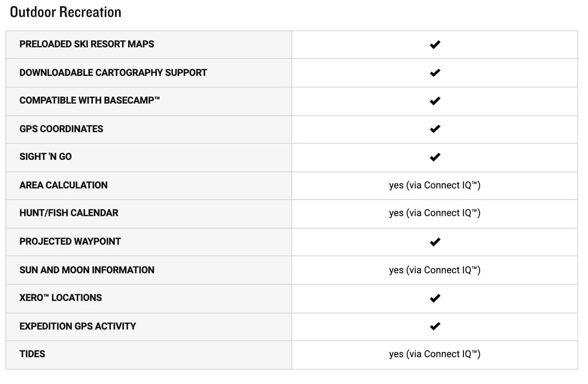This screenshot has width=588, height=384.
Task: Click the checkmark for Preloaded Ski Resort Maps
Action: [435, 44]
